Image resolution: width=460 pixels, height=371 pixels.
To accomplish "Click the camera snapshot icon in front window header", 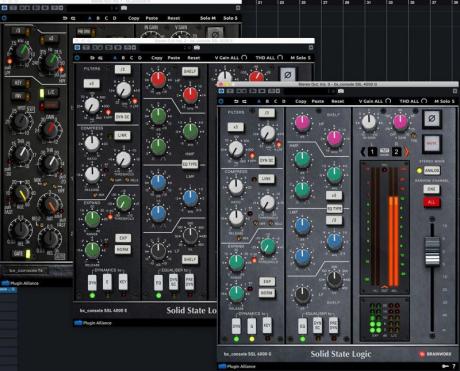I will point(341,91).
